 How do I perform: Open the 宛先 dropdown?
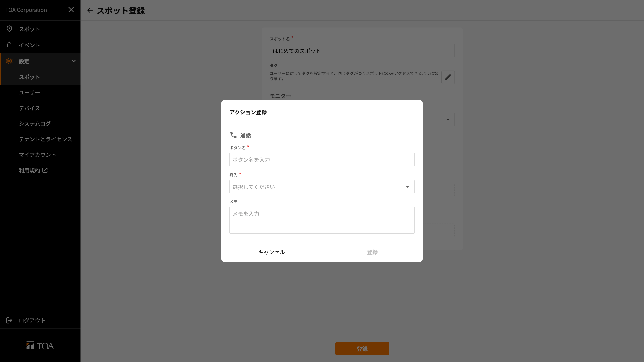pos(322,187)
